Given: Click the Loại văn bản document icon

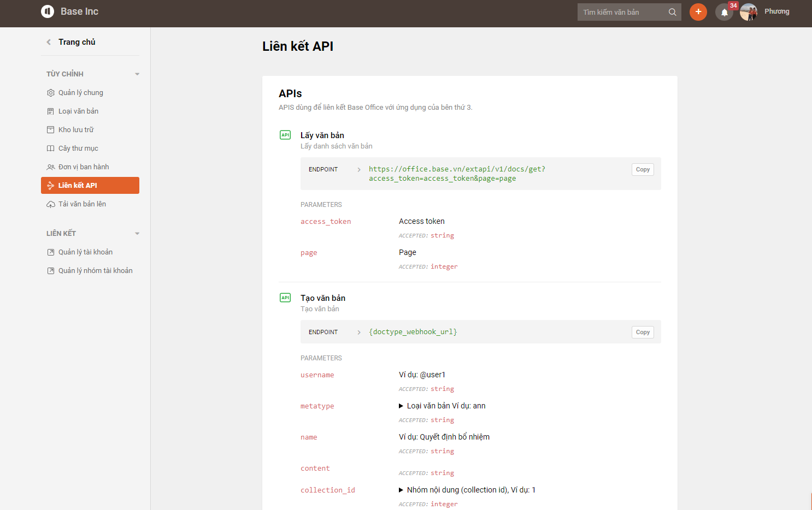Looking at the screenshot, I should click(x=51, y=111).
